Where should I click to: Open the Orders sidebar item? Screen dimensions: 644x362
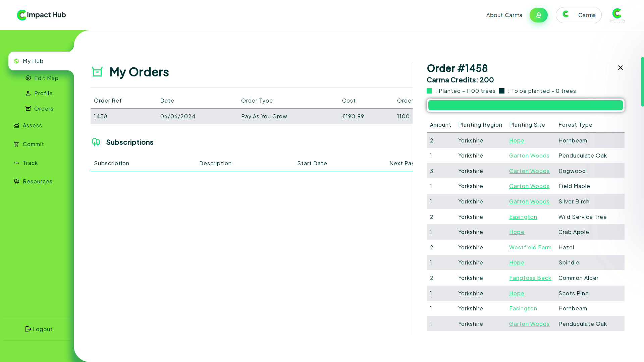coord(44,109)
